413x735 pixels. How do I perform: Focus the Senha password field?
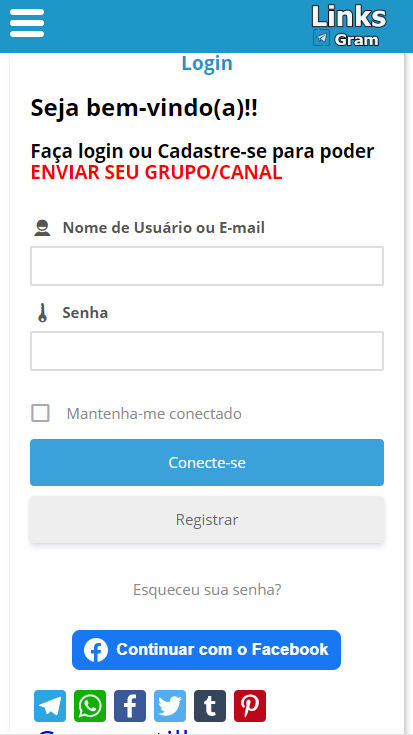pyautogui.click(x=207, y=351)
